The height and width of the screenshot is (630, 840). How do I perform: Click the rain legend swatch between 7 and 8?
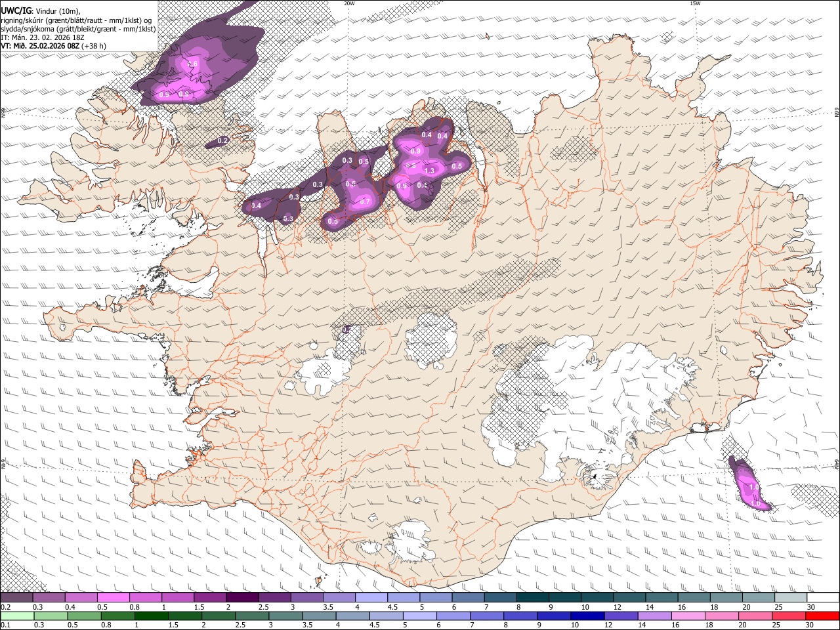pos(486,616)
